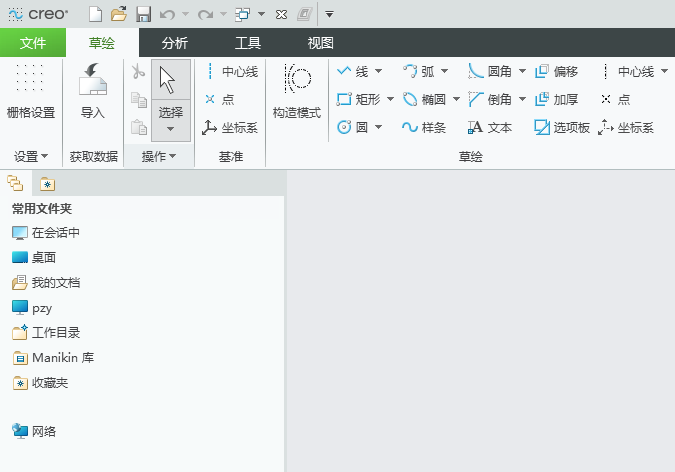Open quick access toolbar customize arrow

(329, 15)
